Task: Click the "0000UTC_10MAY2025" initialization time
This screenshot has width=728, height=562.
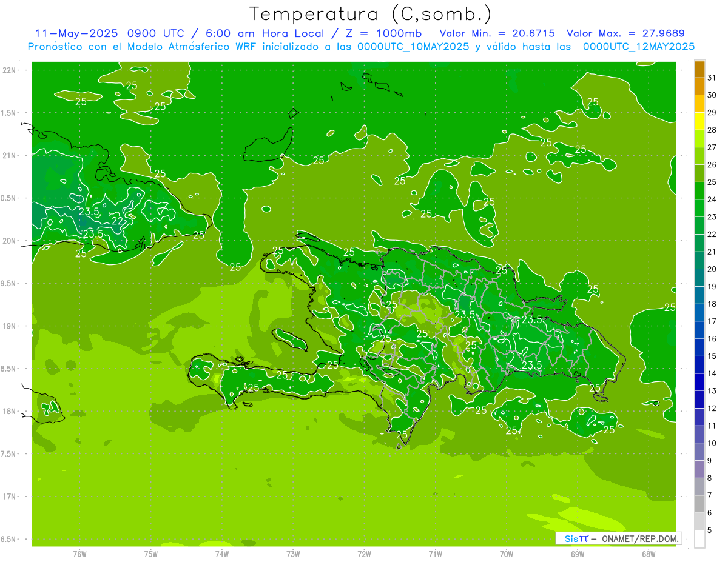Action: click(414, 47)
